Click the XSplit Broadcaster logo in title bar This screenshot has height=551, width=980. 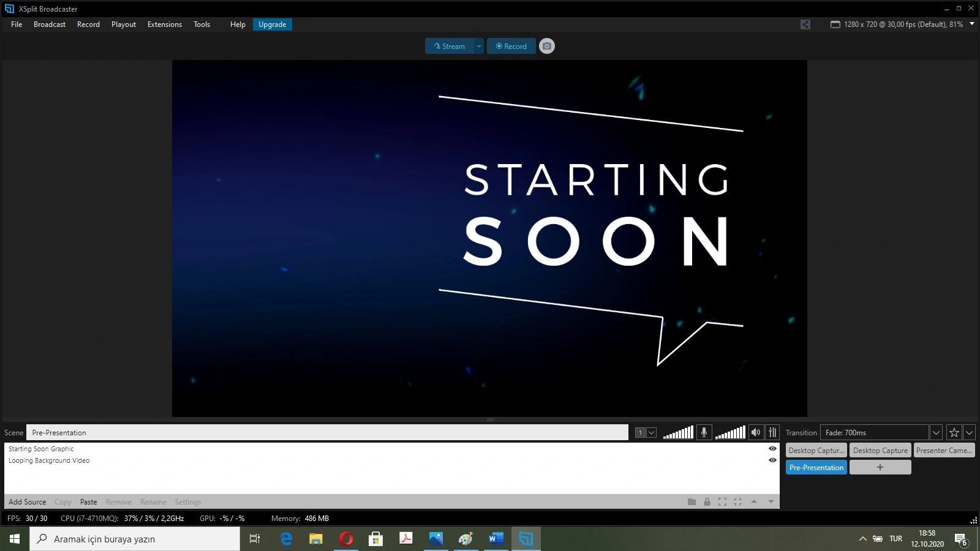point(9,9)
